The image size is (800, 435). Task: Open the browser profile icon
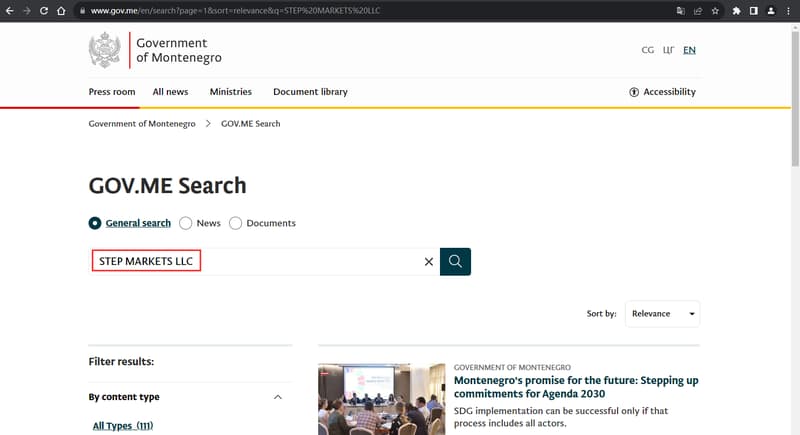[x=771, y=11]
